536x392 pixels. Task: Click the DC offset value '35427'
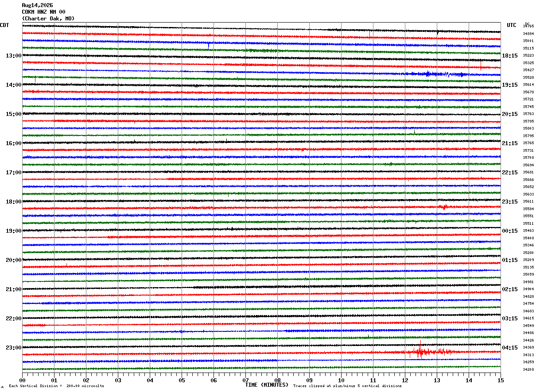(x=528, y=70)
